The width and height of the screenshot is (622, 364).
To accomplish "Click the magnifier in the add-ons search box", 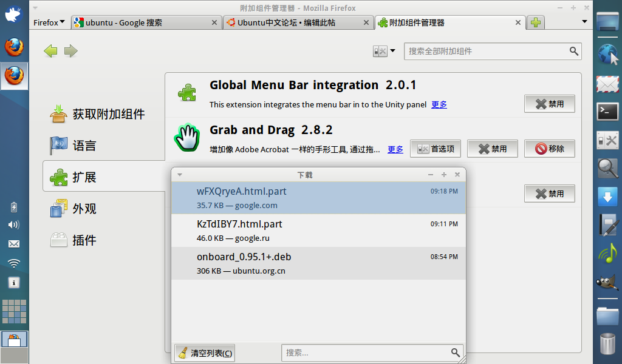I will click(573, 51).
